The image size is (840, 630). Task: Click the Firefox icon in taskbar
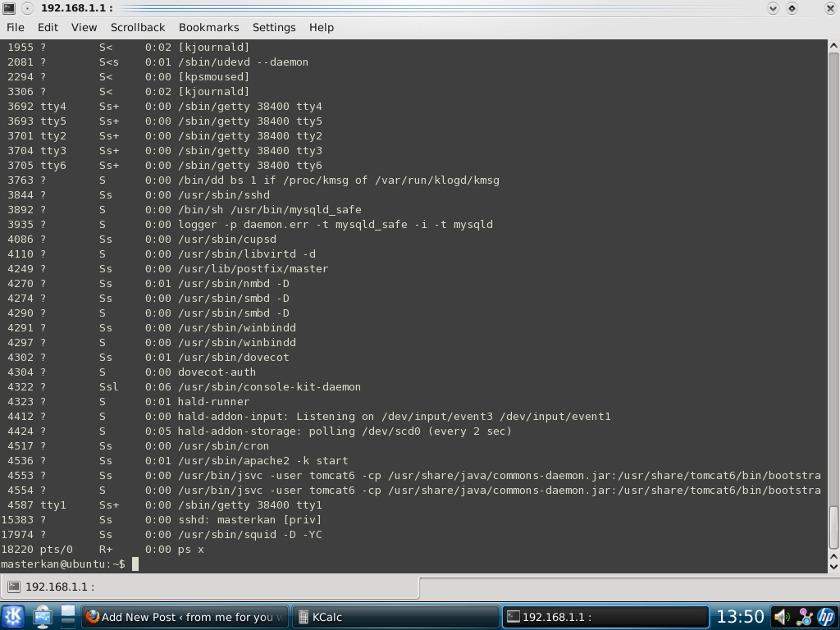[x=92, y=617]
